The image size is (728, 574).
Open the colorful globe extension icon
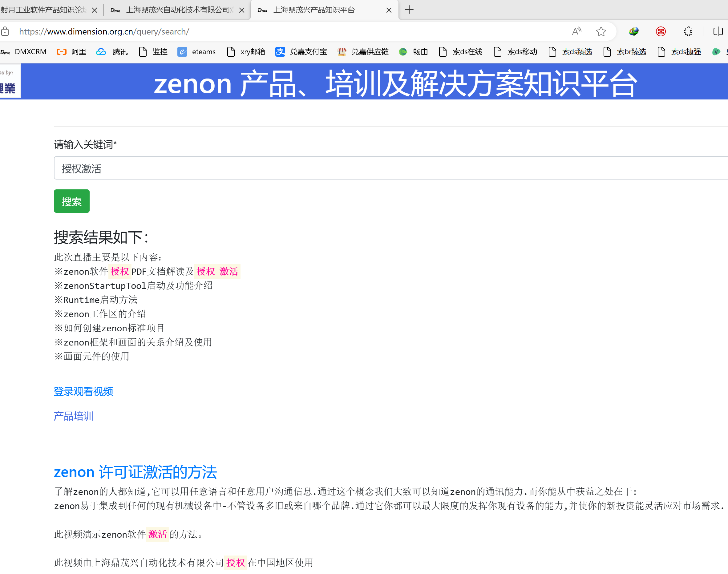[x=633, y=32]
